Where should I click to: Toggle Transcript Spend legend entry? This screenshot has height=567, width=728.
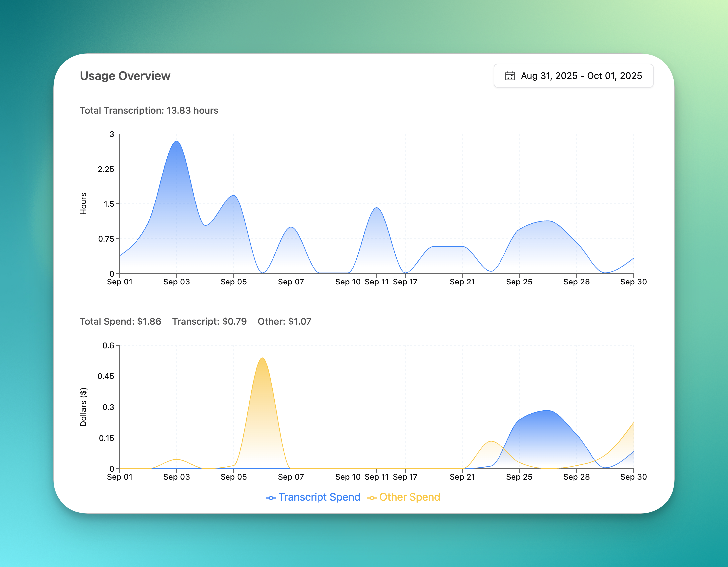[x=319, y=497]
